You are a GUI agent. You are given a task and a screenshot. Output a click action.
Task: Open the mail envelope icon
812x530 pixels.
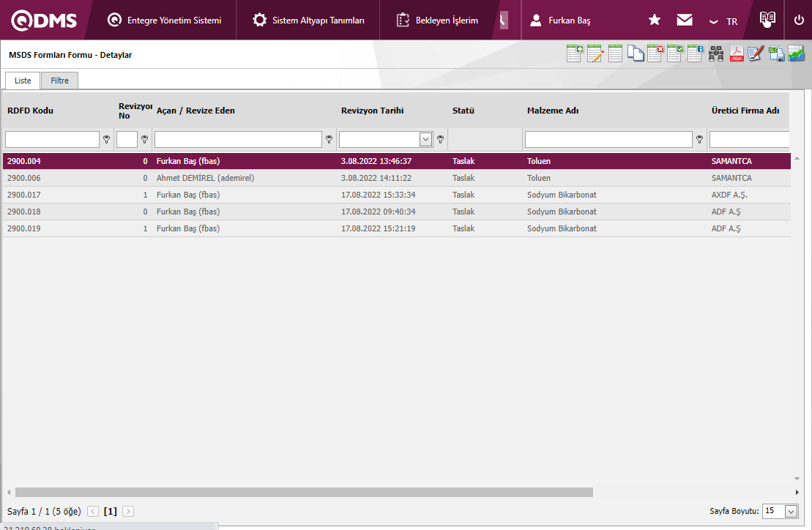pyautogui.click(x=685, y=20)
